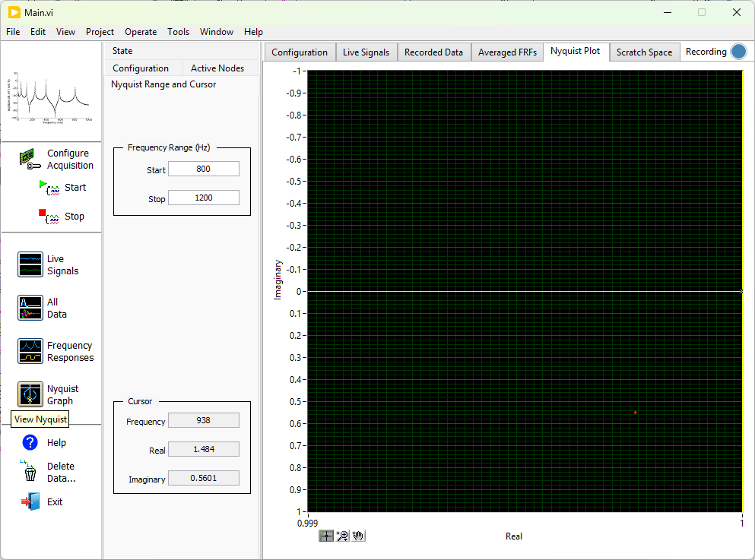This screenshot has height=560, width=755.
Task: Click the -1 Imaginary axis top label
Action: pos(297,71)
